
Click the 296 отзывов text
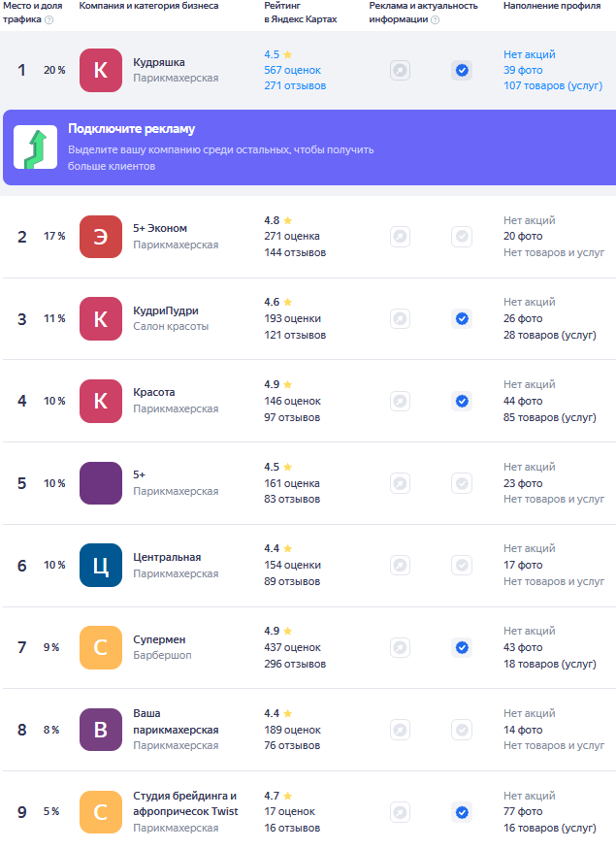point(295,664)
